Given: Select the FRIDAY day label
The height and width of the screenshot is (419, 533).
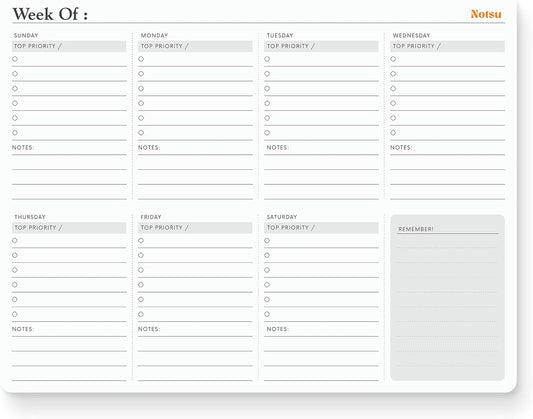Looking at the screenshot, I should click(x=151, y=217).
